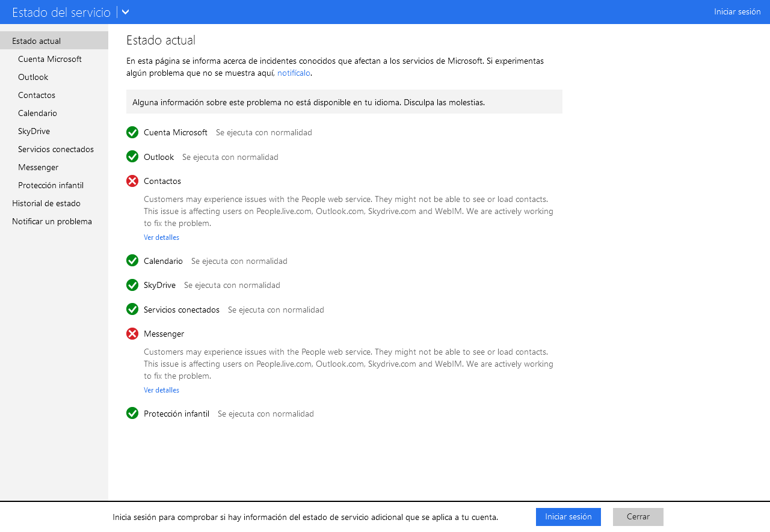
Task: Click the green status icon beside Protección infantil
Action: pos(132,414)
